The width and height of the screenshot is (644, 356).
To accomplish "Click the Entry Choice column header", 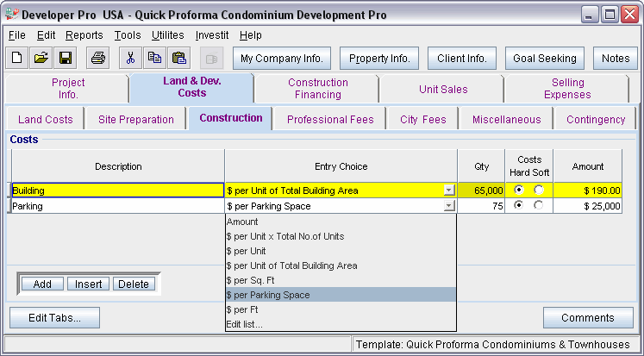I will coord(341,166).
